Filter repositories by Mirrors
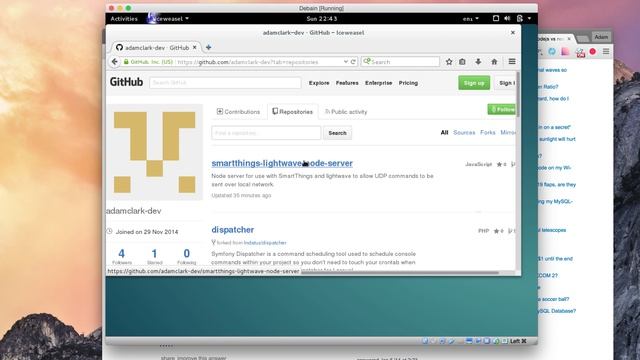This screenshot has height=360, width=640. click(508, 133)
